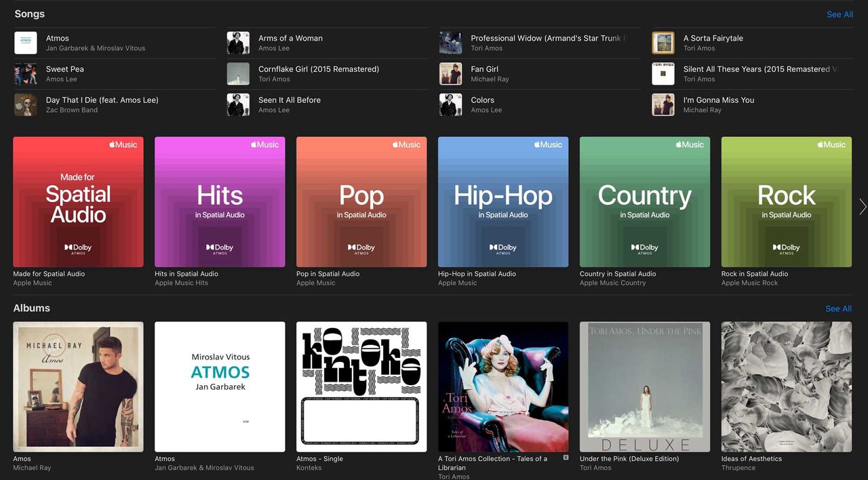
Task: Open Atmos album cover by Miroslav Vitous
Action: (220, 387)
